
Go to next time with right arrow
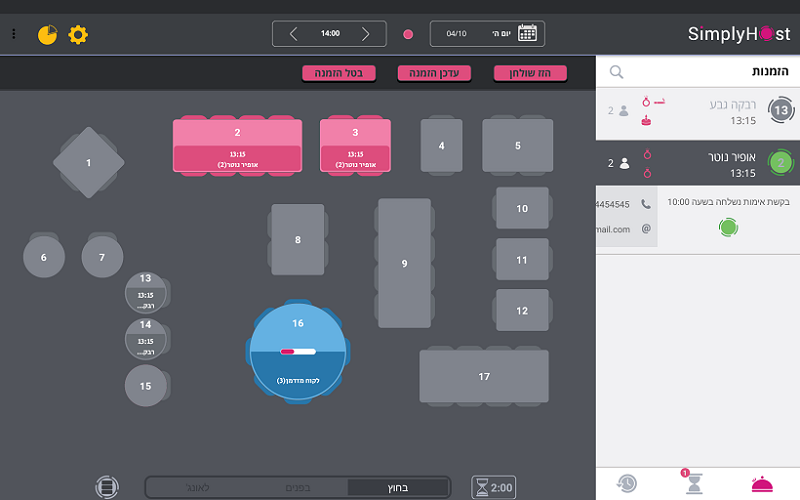365,34
